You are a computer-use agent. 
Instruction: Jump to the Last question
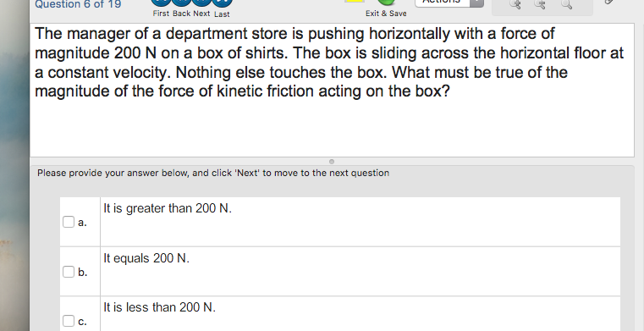(223, 3)
